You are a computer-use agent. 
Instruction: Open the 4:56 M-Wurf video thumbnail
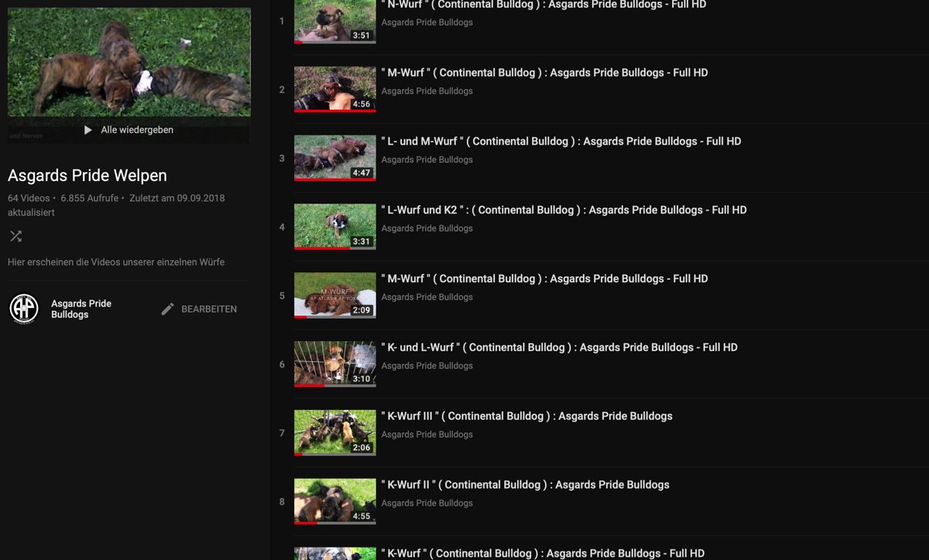[335, 89]
